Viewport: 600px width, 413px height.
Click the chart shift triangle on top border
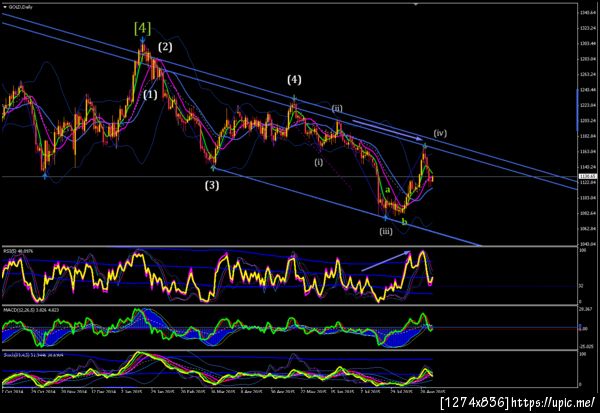click(x=416, y=4)
